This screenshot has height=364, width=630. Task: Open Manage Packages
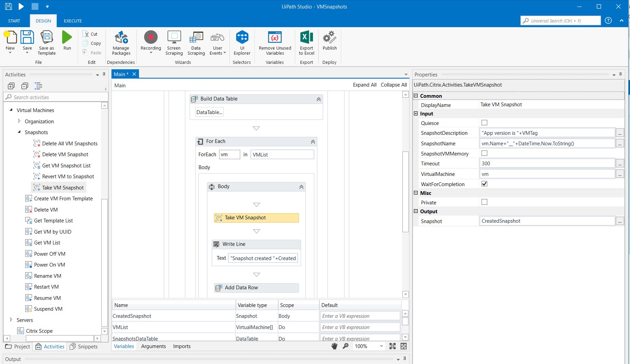click(x=121, y=37)
